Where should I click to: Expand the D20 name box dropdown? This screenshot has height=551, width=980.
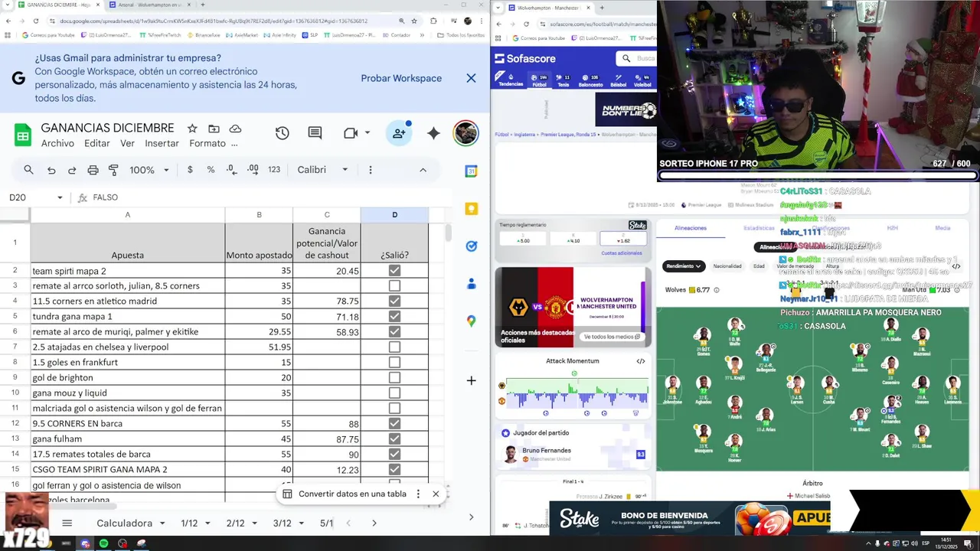(x=60, y=197)
